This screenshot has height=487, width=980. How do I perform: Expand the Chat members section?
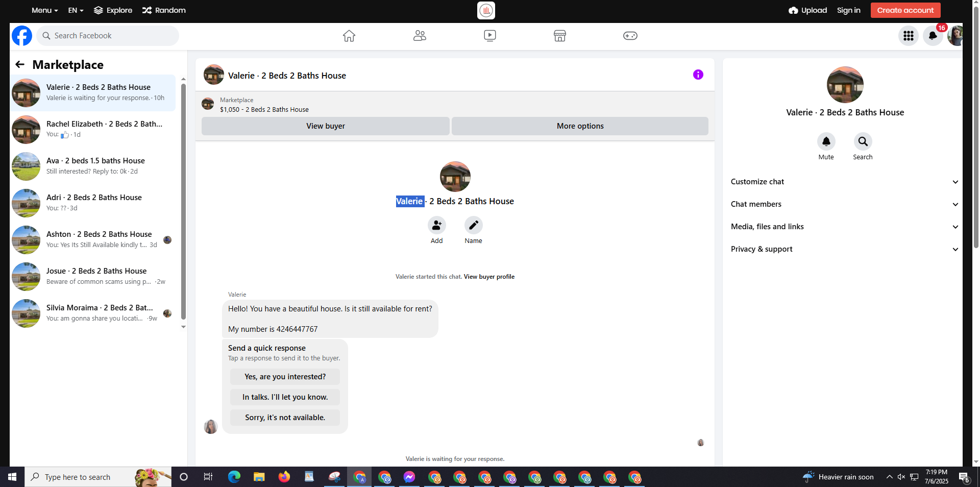click(x=845, y=204)
